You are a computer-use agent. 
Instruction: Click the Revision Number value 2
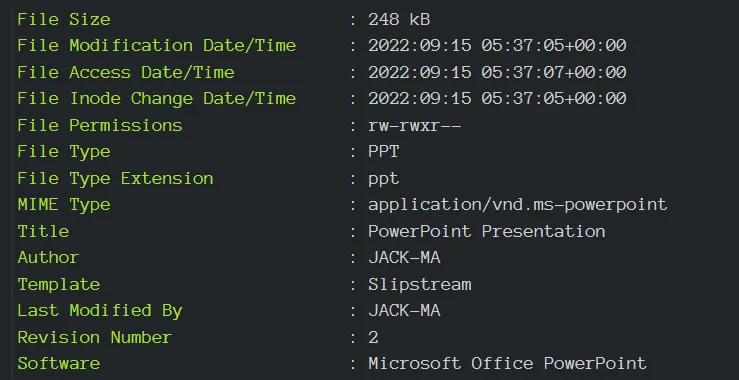pyautogui.click(x=373, y=337)
